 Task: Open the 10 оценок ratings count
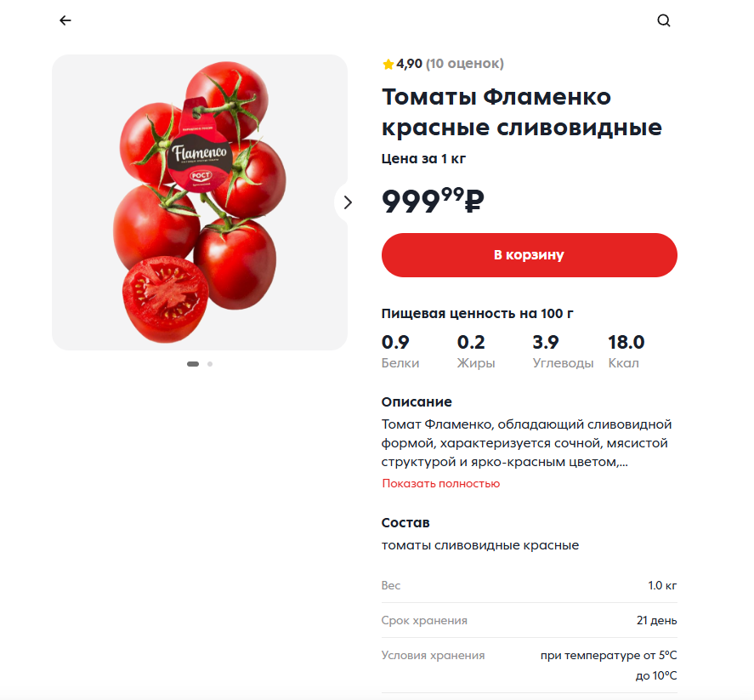pos(465,64)
